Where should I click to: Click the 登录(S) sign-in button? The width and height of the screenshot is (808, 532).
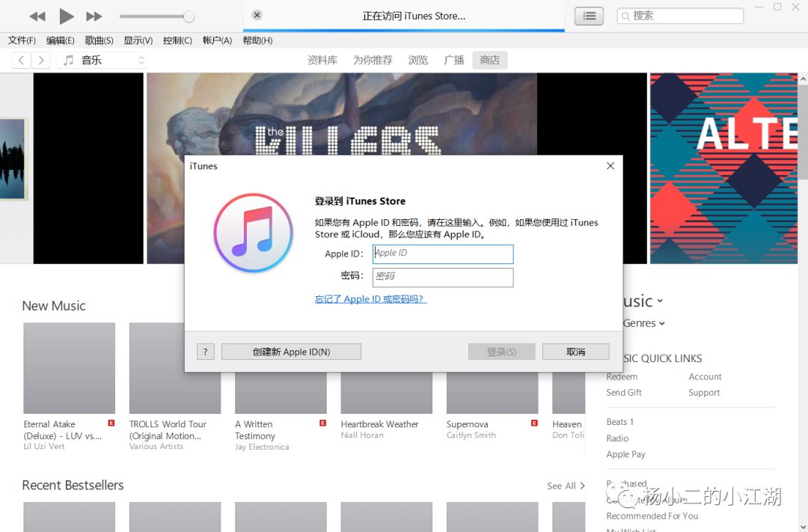click(501, 352)
